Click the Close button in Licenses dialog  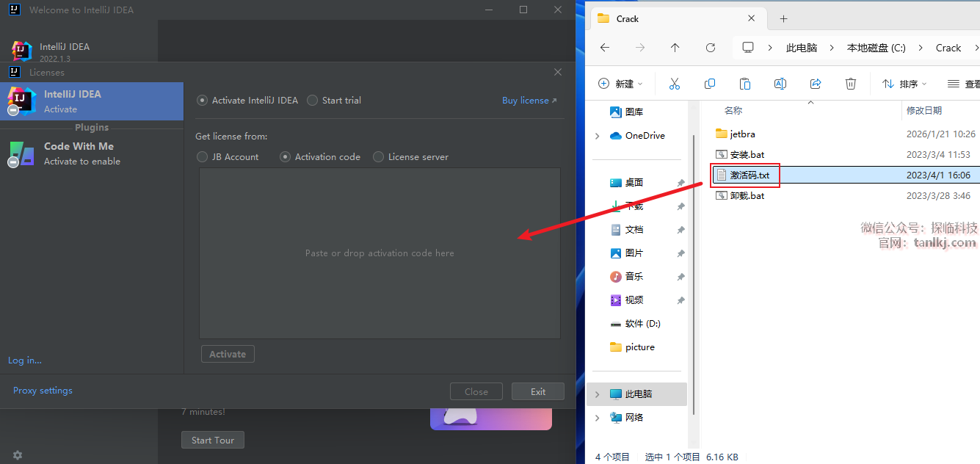point(476,391)
